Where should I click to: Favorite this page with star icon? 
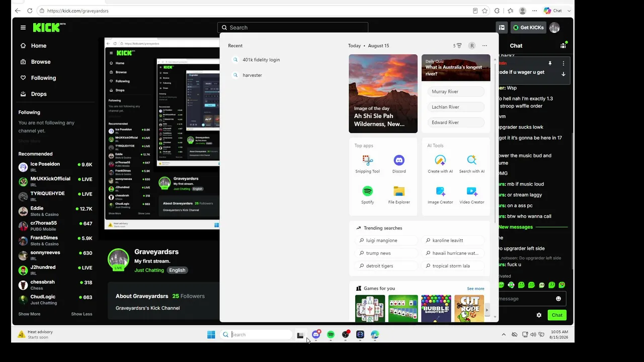tap(485, 11)
